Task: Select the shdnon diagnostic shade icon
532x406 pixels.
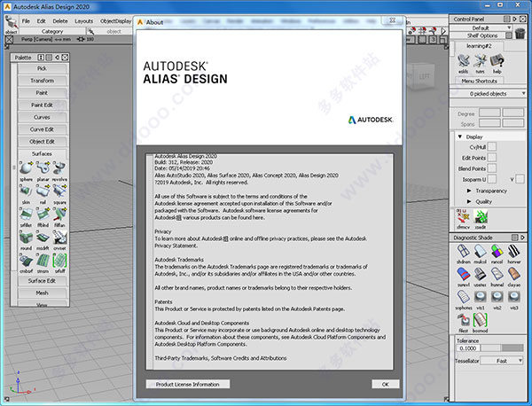Action: pyautogui.click(x=464, y=252)
